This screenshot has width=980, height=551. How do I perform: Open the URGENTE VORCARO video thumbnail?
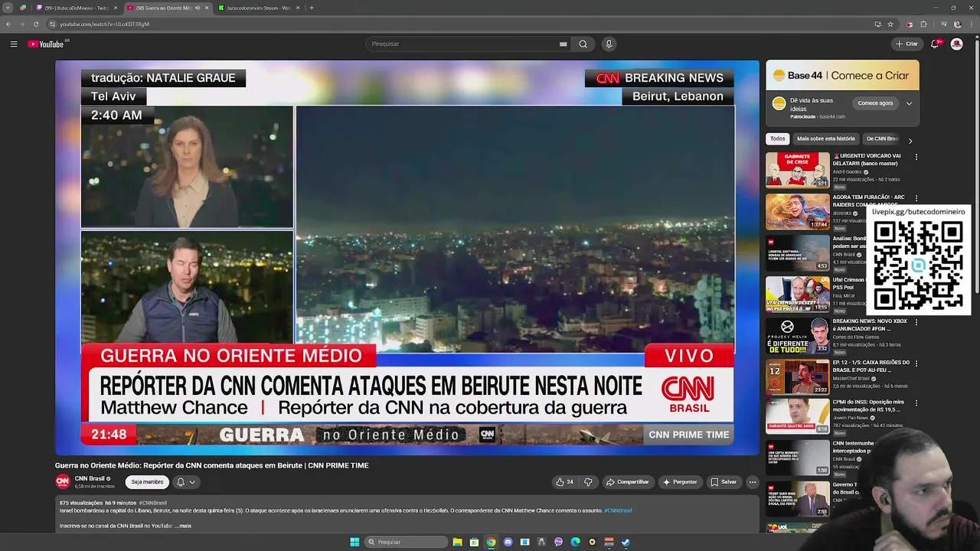coord(797,169)
